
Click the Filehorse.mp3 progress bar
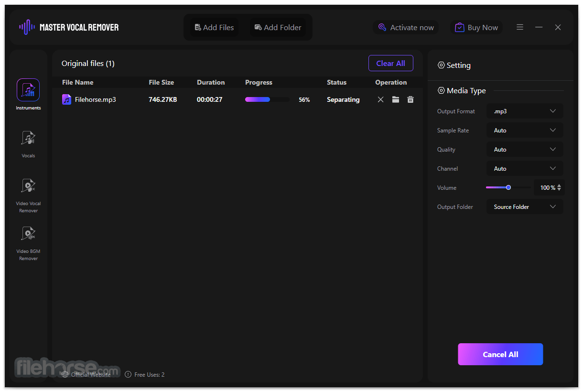click(267, 99)
